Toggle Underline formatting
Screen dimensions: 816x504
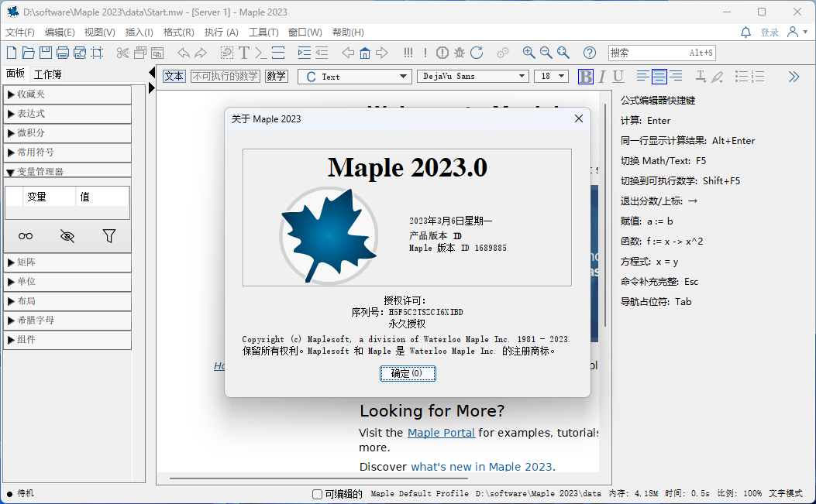click(618, 77)
